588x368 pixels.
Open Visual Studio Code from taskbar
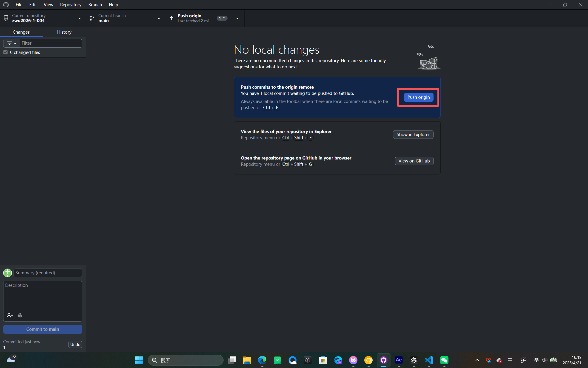click(429, 360)
